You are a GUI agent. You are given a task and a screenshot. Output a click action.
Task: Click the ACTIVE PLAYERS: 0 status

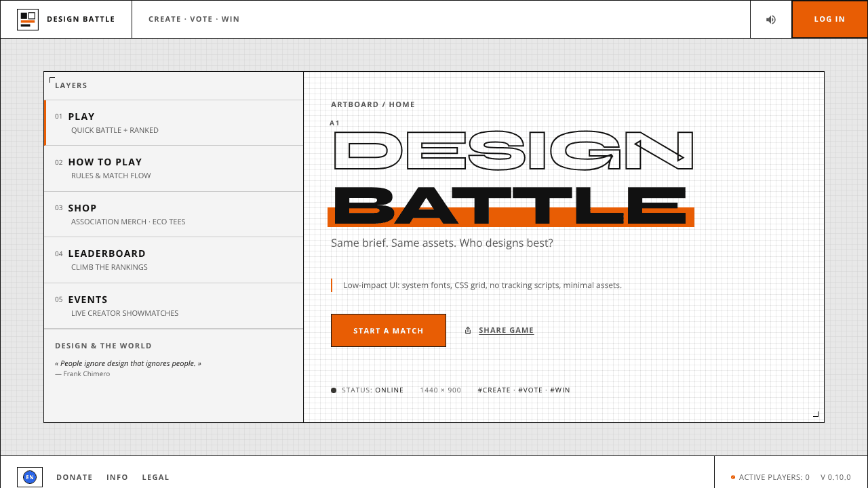774,477
